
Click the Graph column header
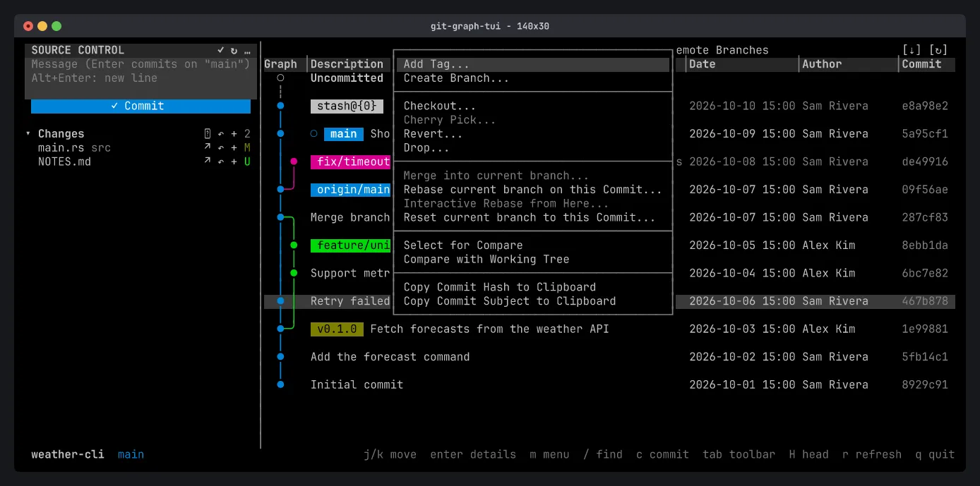tap(280, 64)
